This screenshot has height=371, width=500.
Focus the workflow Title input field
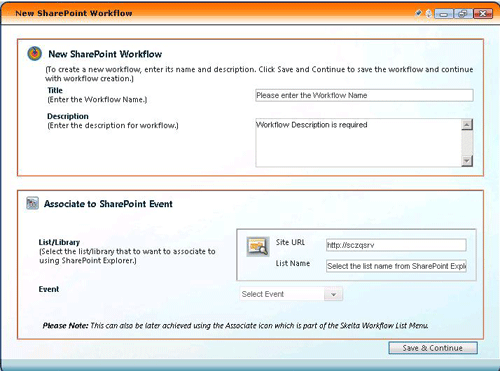click(364, 95)
